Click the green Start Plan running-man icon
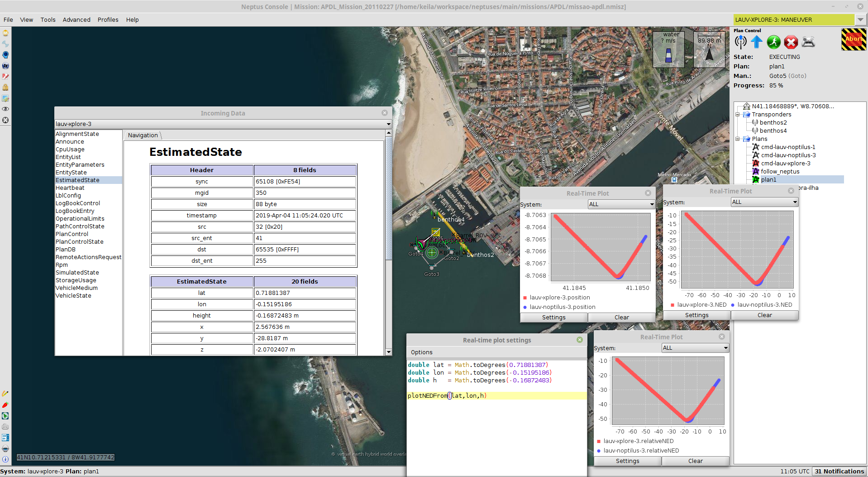Screen dimensions: 868x477 pyautogui.click(x=773, y=42)
